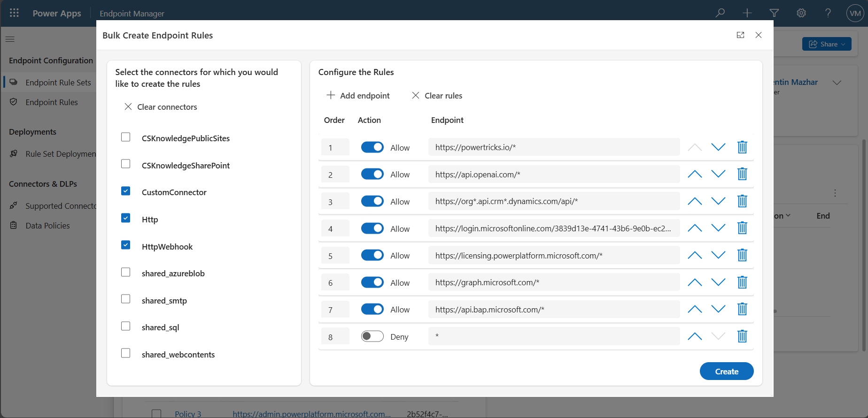Expand the user profile chevron
This screenshot has width=868, height=418.
(x=837, y=83)
